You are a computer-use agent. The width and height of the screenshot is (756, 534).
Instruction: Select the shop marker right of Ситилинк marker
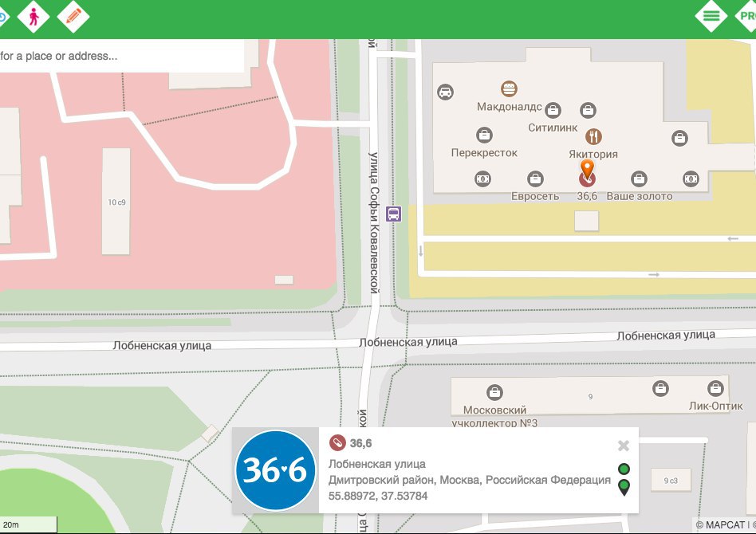588,110
